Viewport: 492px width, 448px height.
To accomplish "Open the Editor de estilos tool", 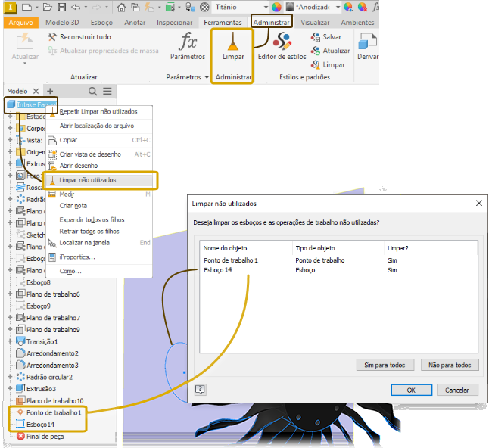I will point(282,45).
